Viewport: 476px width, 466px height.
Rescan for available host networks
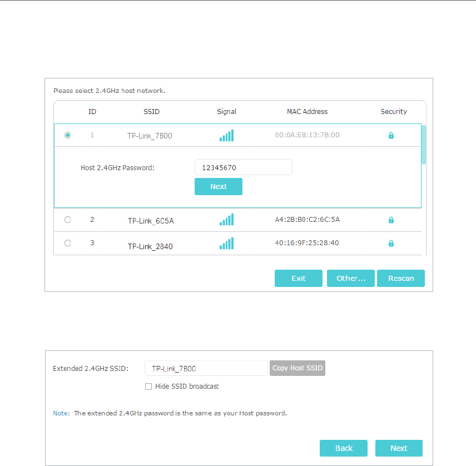pyautogui.click(x=401, y=278)
